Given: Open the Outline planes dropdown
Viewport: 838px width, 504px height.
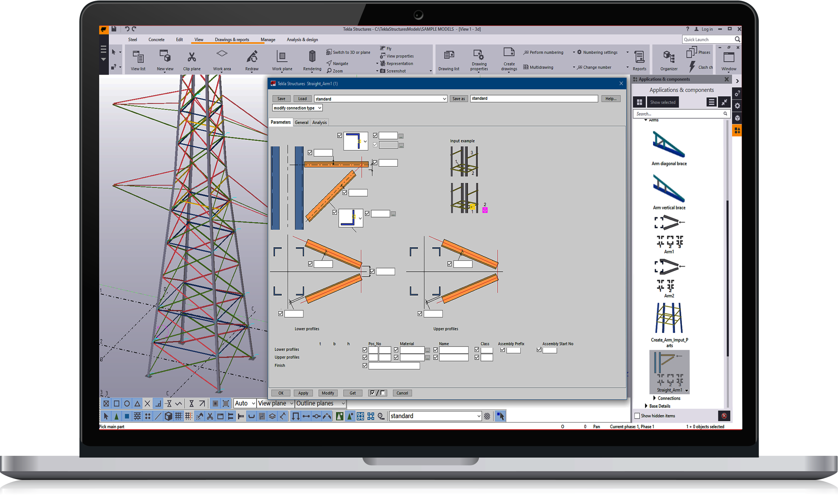Looking at the screenshot, I should tap(320, 403).
